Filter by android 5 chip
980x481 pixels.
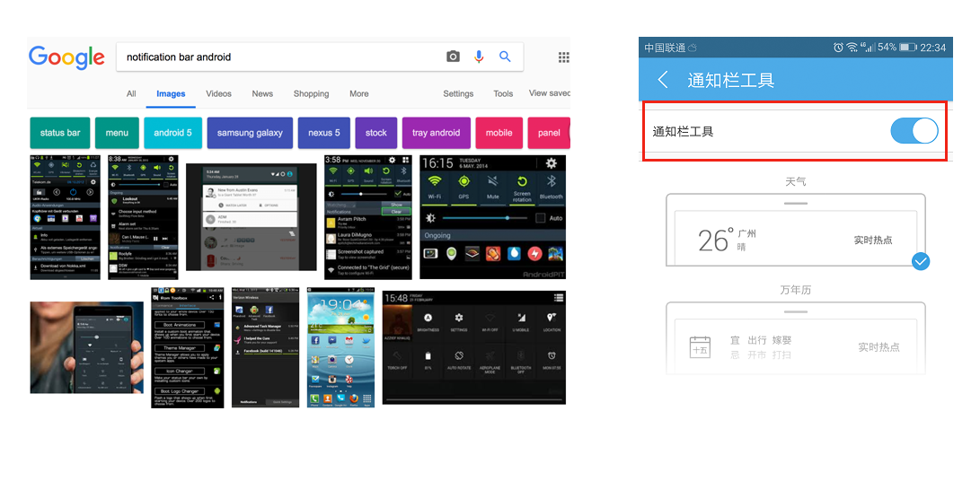[173, 133]
